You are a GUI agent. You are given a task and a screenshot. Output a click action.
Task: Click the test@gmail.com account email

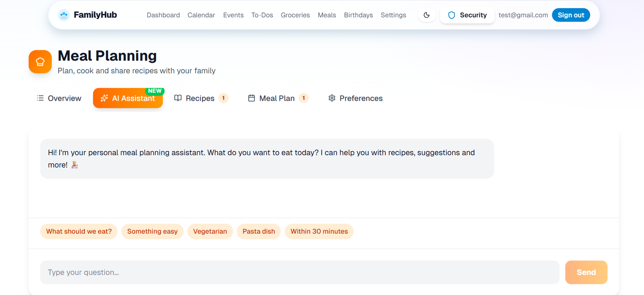coord(523,15)
